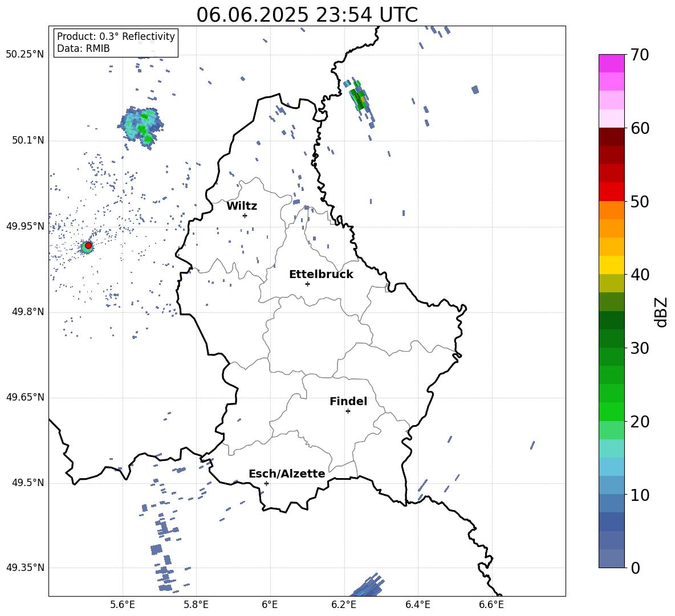Click the 49.95°N latitude label

coord(25,226)
